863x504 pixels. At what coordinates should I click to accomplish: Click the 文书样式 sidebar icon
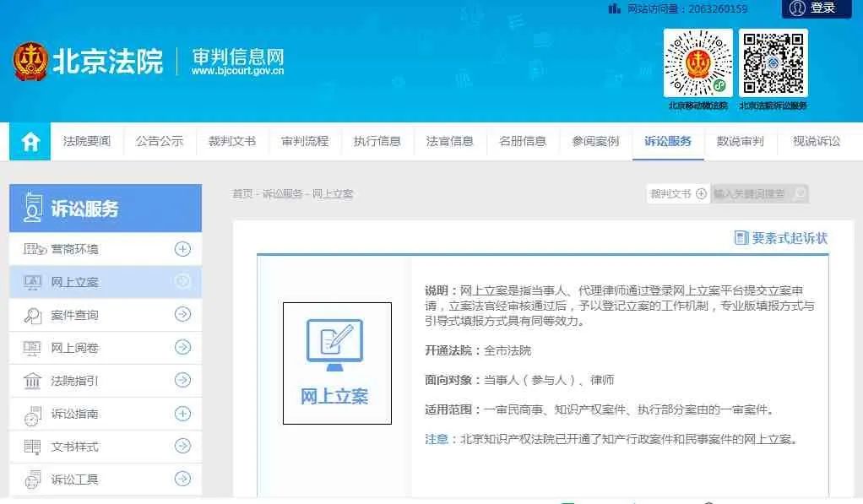[x=32, y=447]
